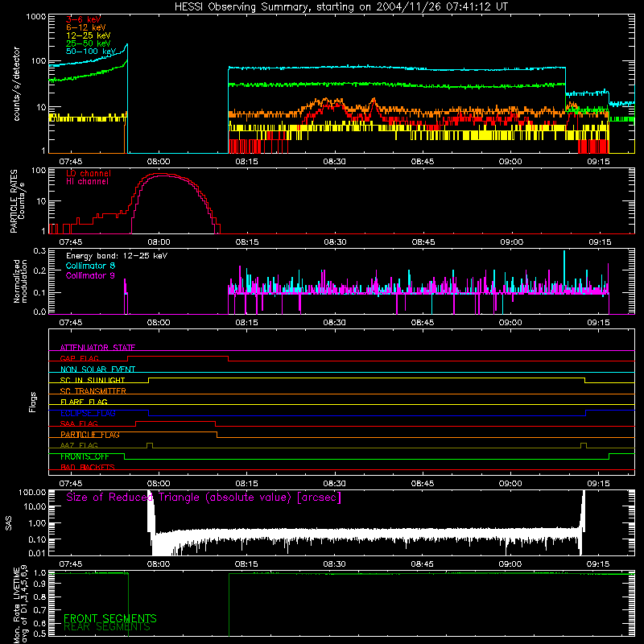Select the 'Collimator 8' legend label

(90, 266)
